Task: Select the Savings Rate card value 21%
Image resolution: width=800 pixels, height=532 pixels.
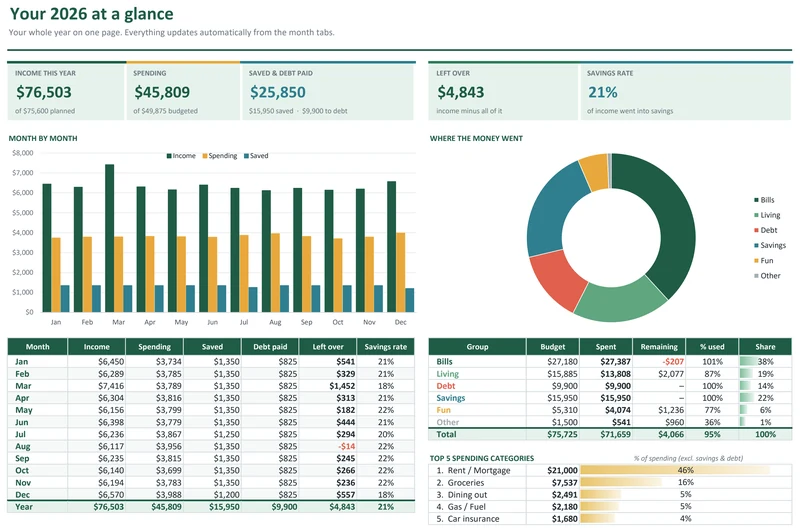Action: 603,92
